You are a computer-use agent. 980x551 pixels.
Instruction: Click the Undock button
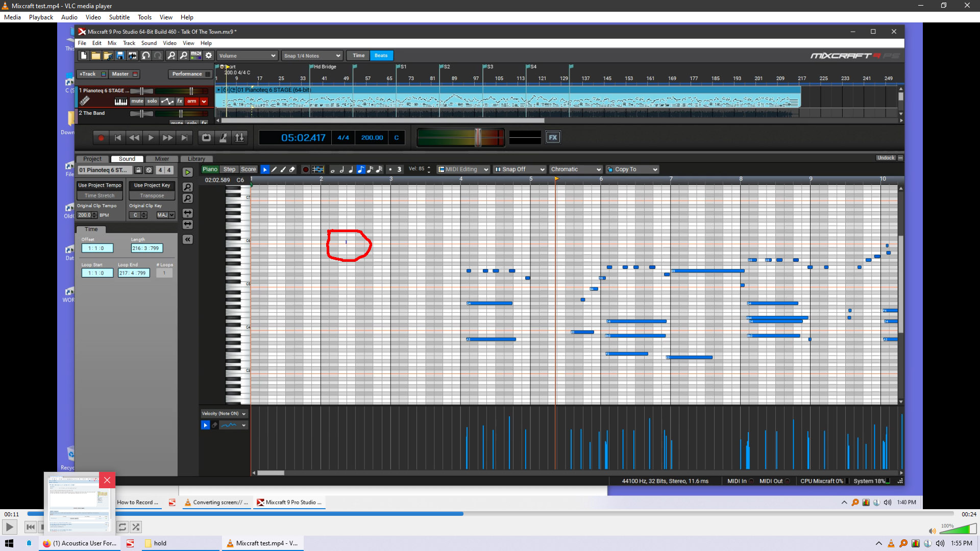point(886,158)
